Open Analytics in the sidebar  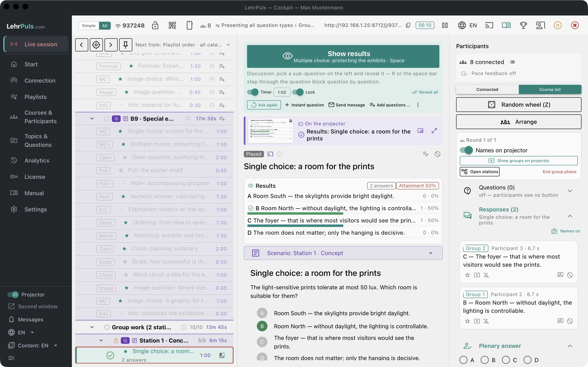tap(37, 160)
